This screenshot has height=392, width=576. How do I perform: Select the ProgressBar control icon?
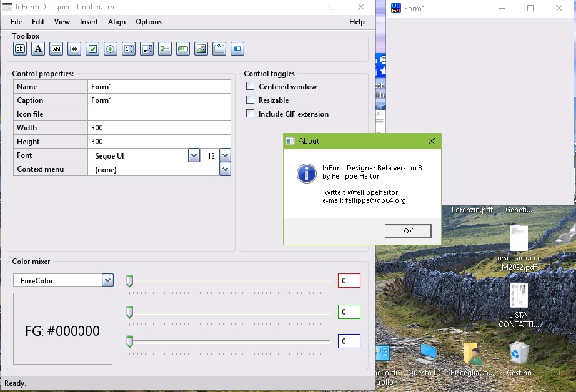182,49
